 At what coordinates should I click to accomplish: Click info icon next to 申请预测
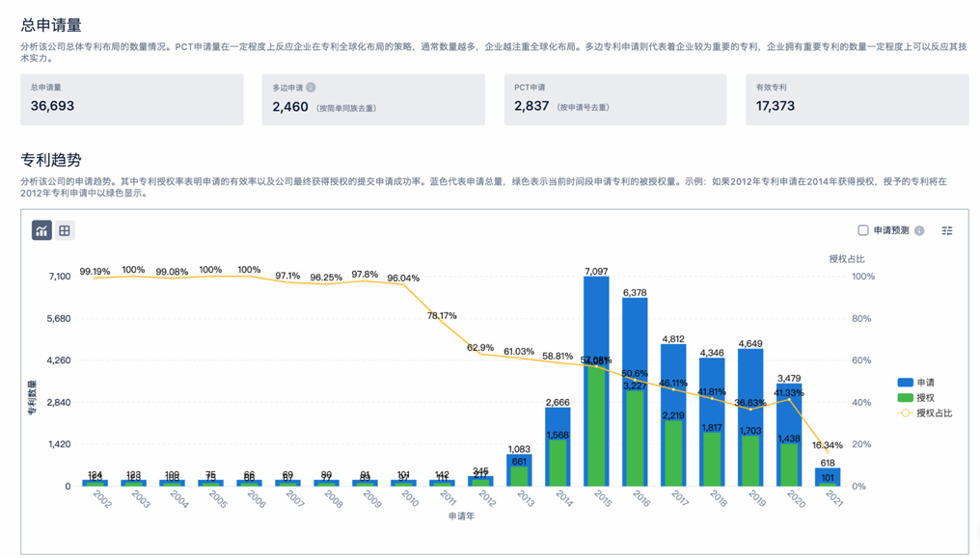pyautogui.click(x=919, y=230)
